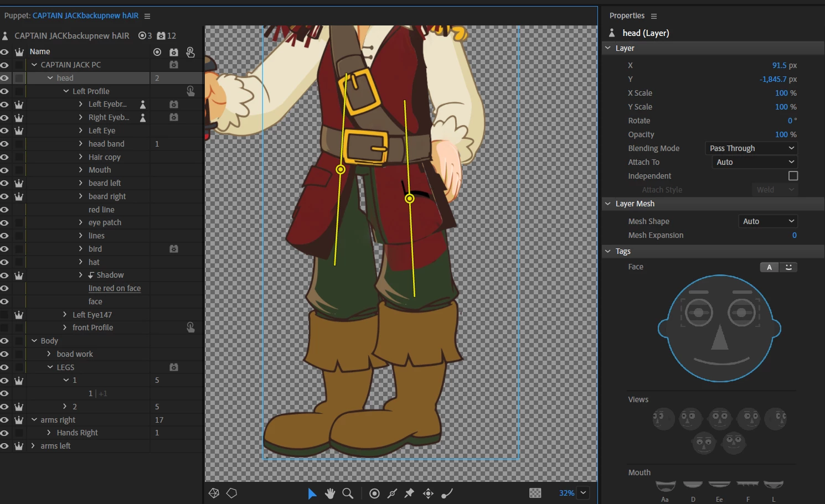Viewport: 825px width, 504px height.
Task: Collapse the Layer Mesh section
Action: click(x=608, y=204)
